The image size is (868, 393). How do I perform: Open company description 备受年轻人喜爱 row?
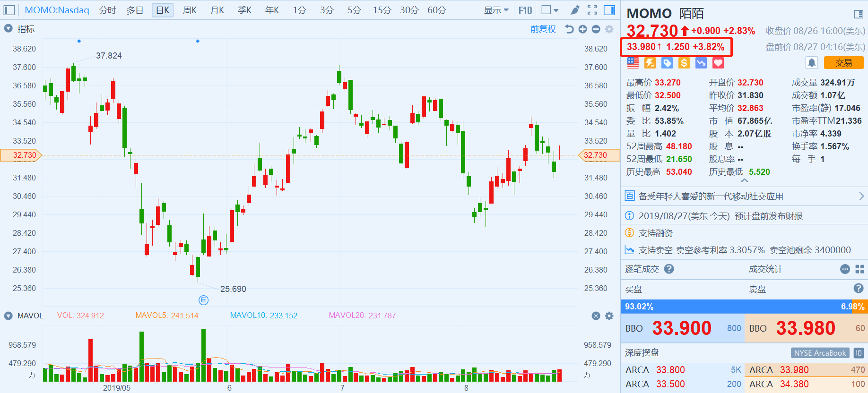[745, 196]
